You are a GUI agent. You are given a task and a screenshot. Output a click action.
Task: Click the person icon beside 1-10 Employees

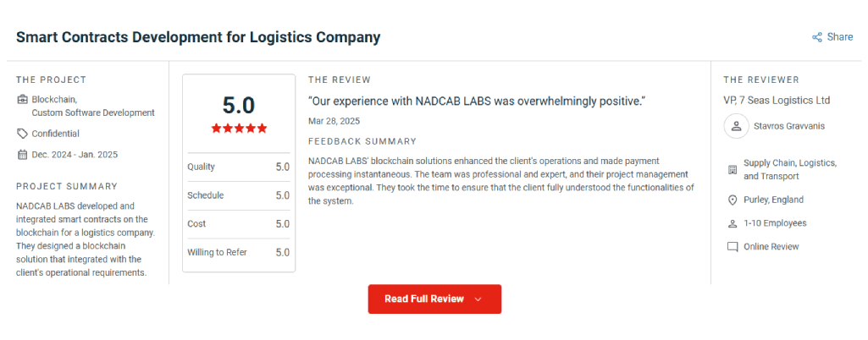pyautogui.click(x=733, y=224)
